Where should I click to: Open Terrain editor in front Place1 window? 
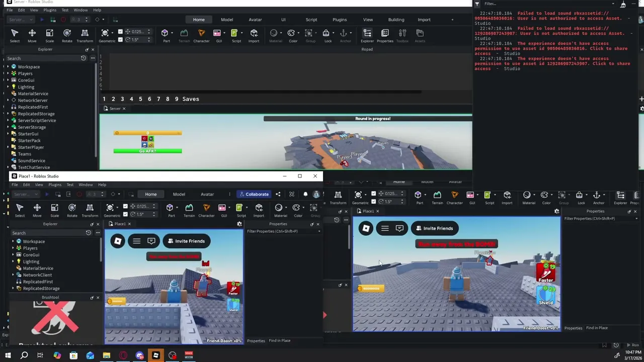tap(189, 210)
